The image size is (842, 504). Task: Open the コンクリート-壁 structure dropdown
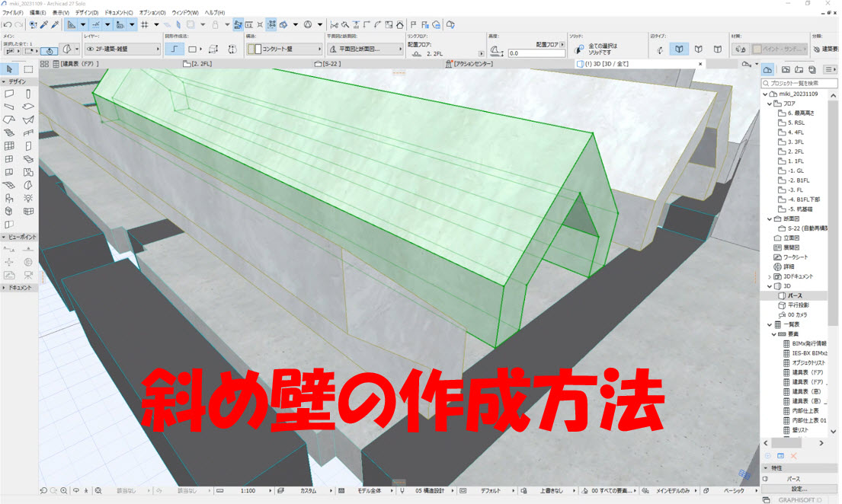[283, 49]
